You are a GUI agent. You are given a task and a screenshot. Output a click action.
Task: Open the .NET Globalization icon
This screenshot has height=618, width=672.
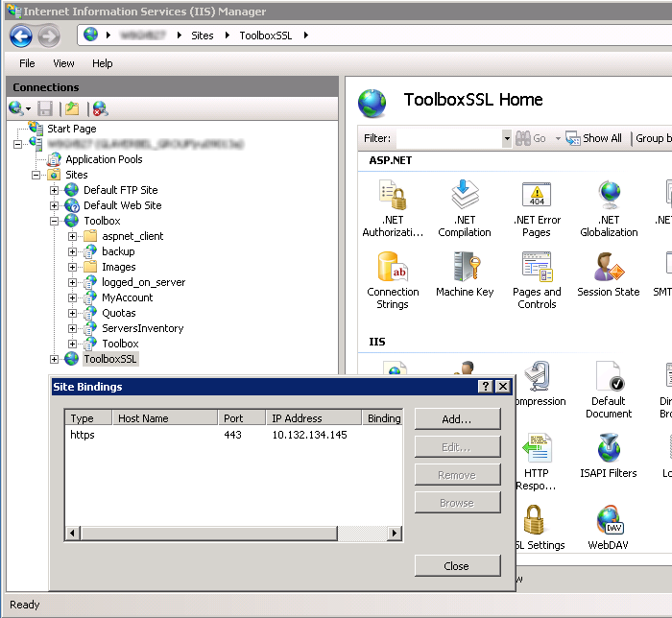(x=609, y=198)
